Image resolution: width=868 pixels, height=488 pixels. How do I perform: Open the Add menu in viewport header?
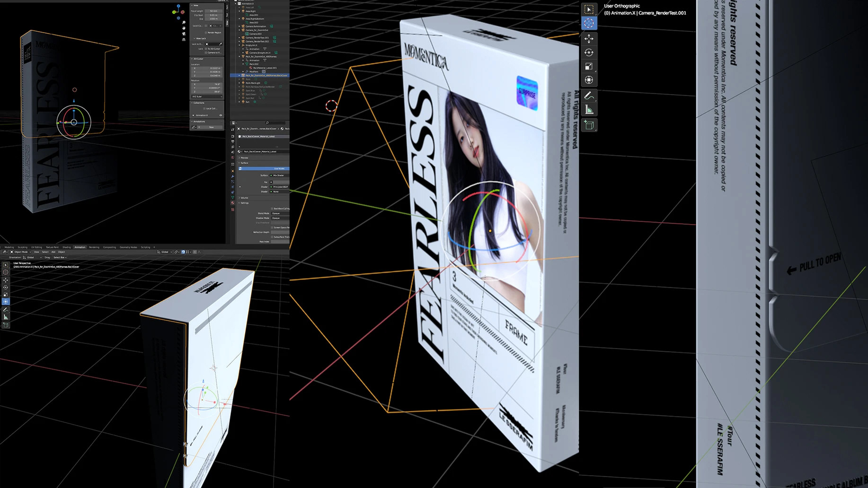(53, 252)
